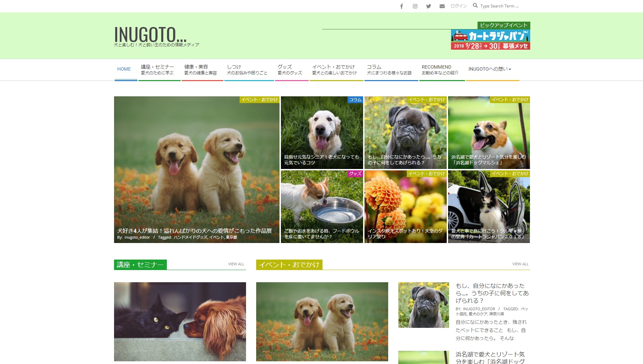The width and height of the screenshot is (643, 364).
Task: Open the Facebook icon in top bar
Action: 401,6
